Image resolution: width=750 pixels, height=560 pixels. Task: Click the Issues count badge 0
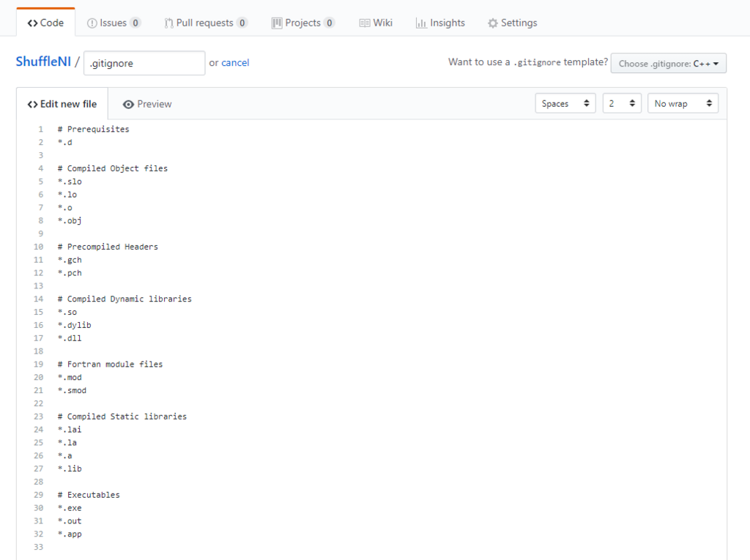click(x=135, y=23)
